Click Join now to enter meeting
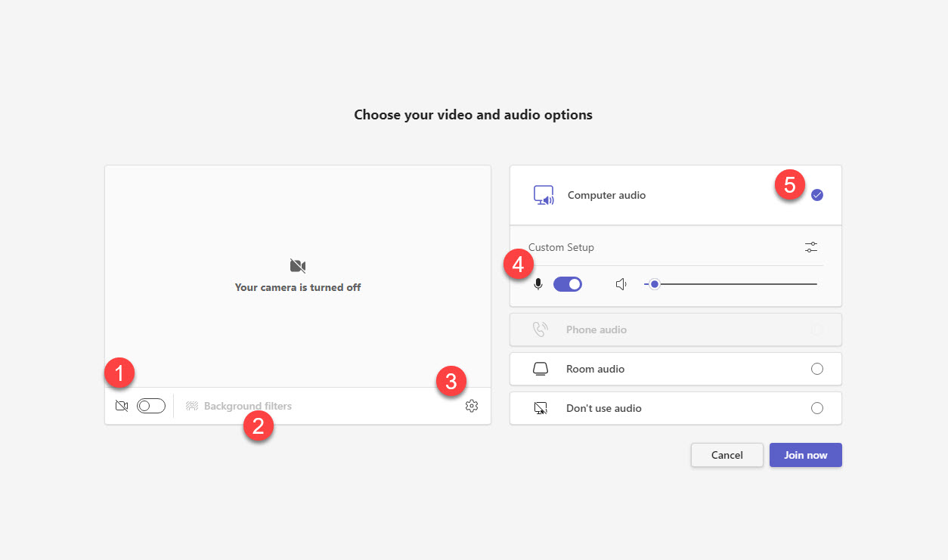 tap(805, 455)
